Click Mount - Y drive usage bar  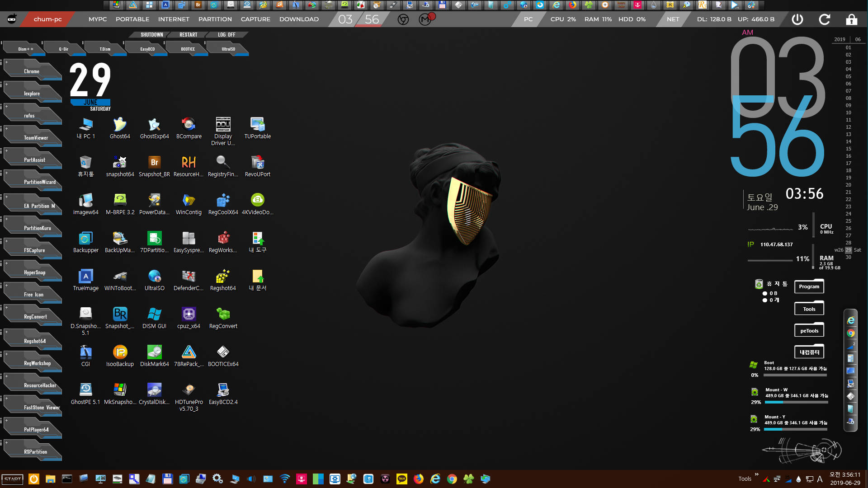(x=796, y=429)
